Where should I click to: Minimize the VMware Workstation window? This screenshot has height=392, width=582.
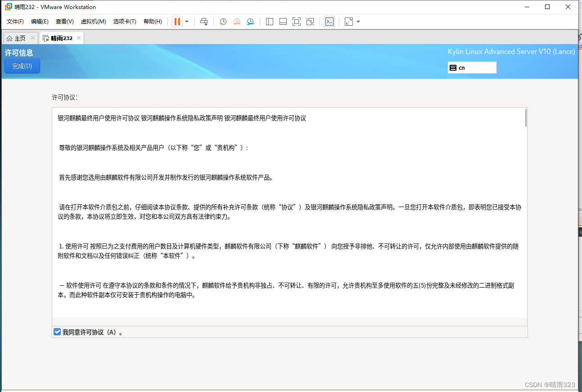click(x=527, y=7)
